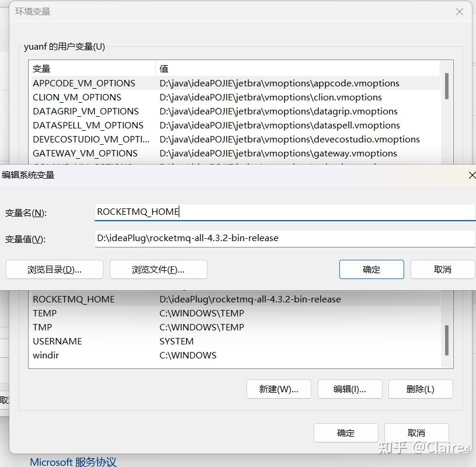Click 编辑(I)... to edit selected variable
Viewport: 476px width, 467px height.
click(350, 389)
